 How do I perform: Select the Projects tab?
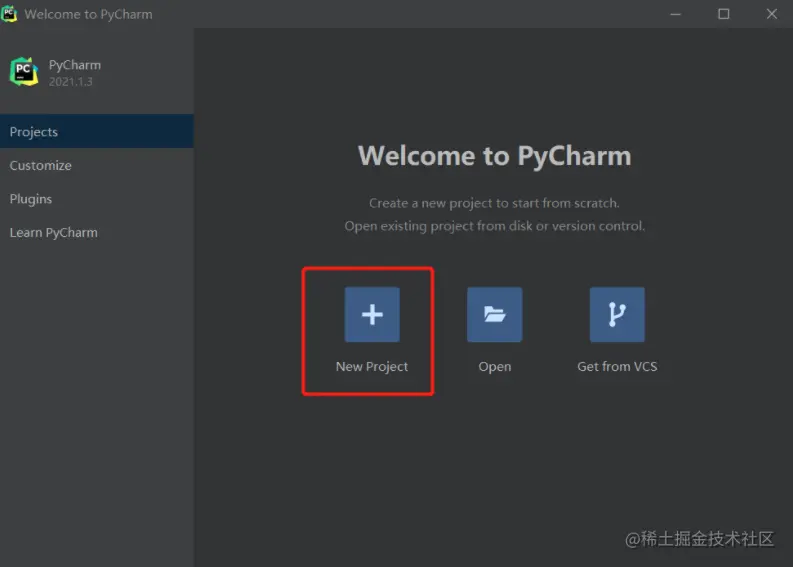coord(97,132)
